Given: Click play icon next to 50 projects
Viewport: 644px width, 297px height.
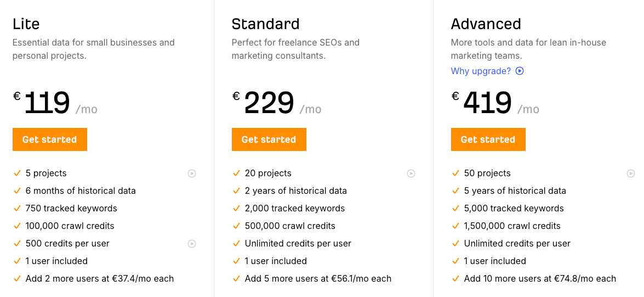Looking at the screenshot, I should (x=630, y=173).
